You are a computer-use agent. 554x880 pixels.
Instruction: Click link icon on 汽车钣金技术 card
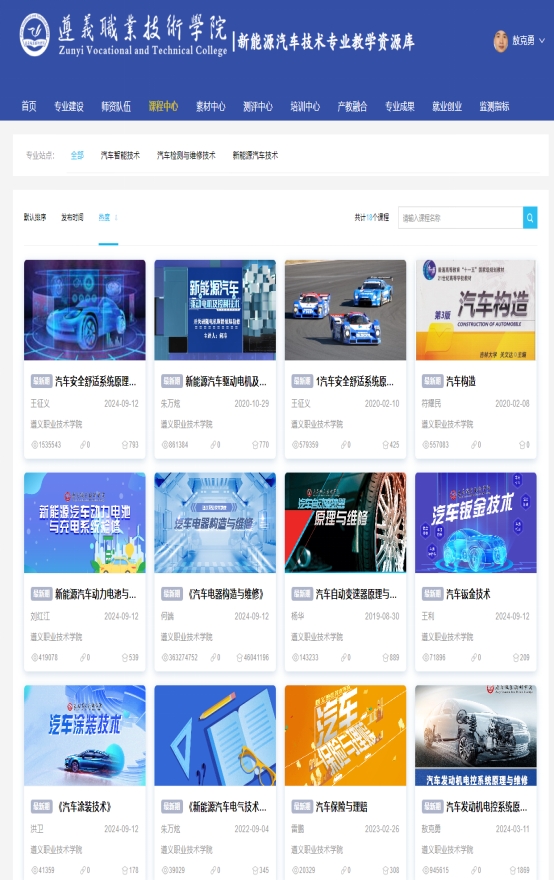tap(474, 657)
